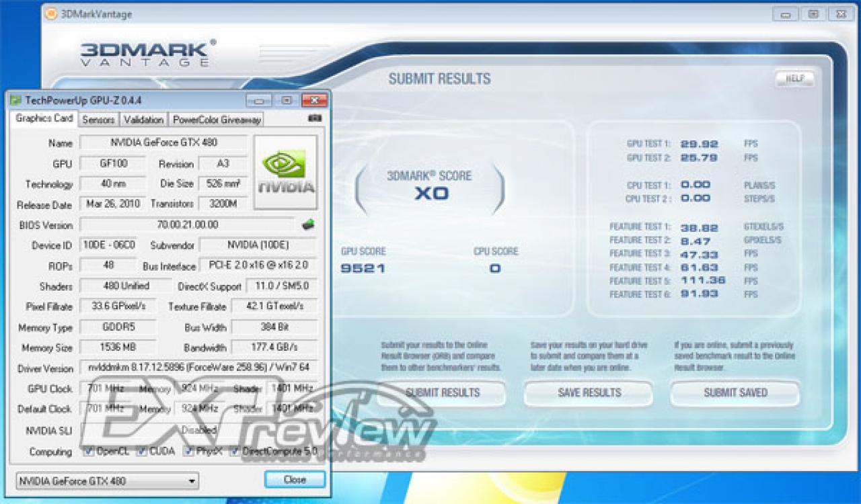Click the FEATURE TEST 6 value 91.93
The width and height of the screenshot is (861, 504).
[x=699, y=294]
